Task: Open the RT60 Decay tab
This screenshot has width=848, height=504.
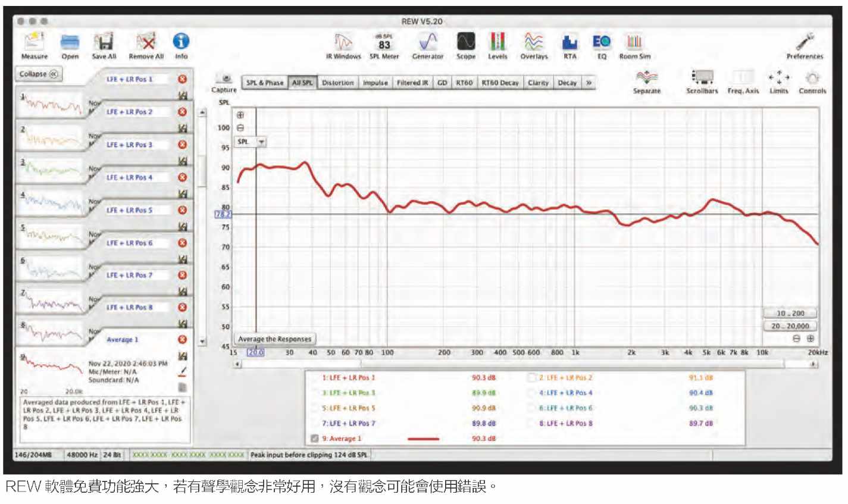Action: tap(500, 83)
